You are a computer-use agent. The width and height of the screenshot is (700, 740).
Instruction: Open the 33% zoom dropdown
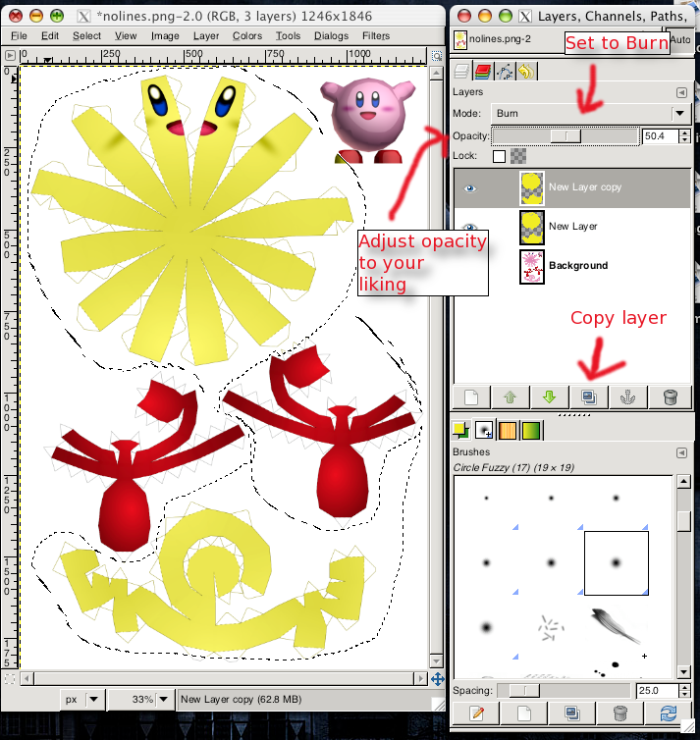[139, 700]
